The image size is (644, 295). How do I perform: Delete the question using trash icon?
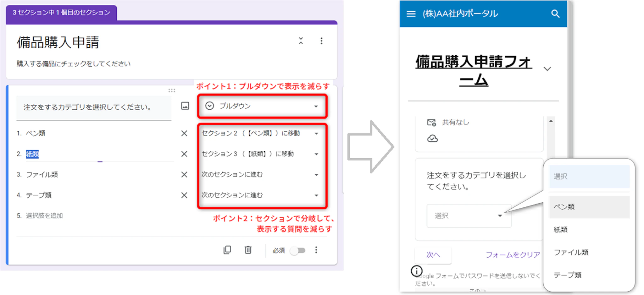tap(248, 250)
